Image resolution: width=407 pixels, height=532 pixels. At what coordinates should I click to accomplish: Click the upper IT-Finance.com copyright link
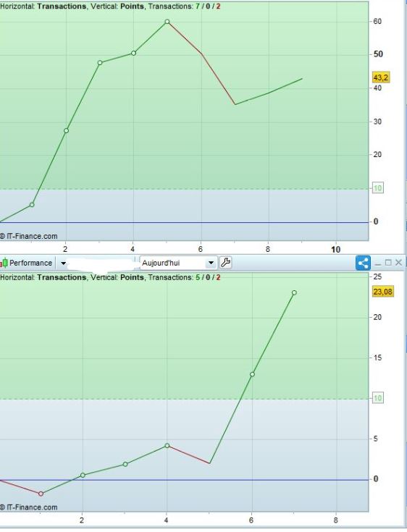[x=29, y=236]
